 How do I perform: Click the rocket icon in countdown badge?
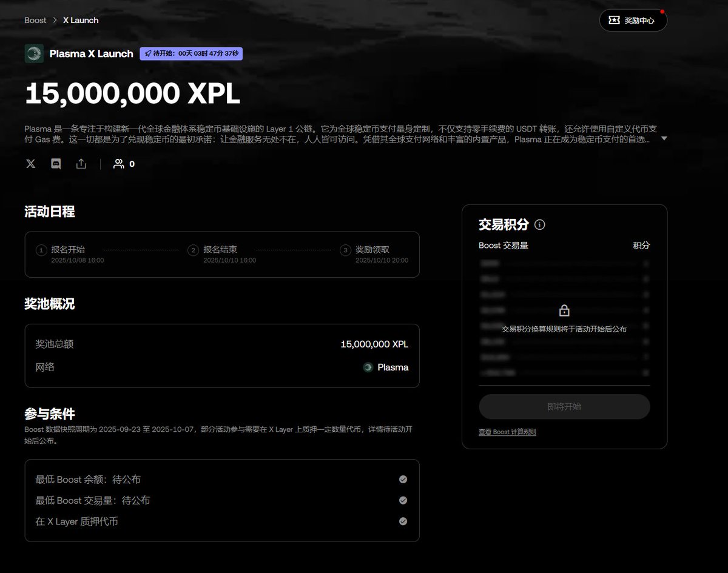pyautogui.click(x=147, y=53)
